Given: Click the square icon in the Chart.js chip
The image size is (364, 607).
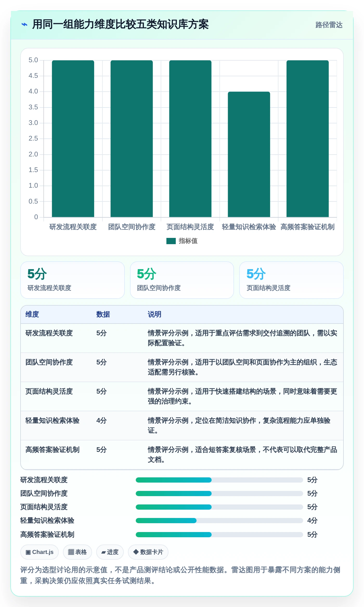Looking at the screenshot, I should (28, 552).
